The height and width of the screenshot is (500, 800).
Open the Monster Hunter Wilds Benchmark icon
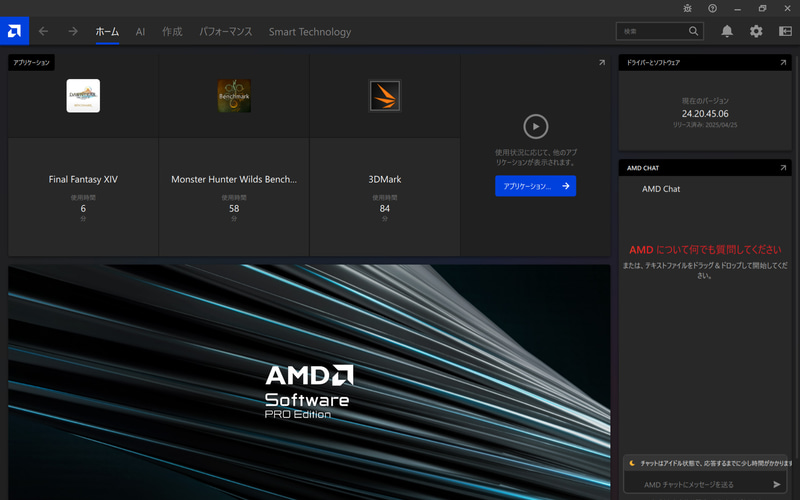[234, 95]
